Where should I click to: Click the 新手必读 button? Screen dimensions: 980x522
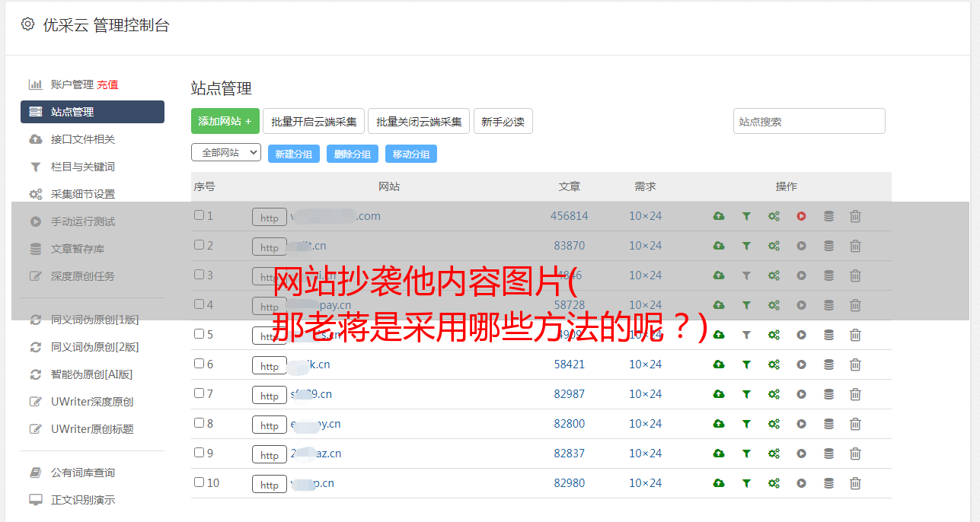(503, 121)
